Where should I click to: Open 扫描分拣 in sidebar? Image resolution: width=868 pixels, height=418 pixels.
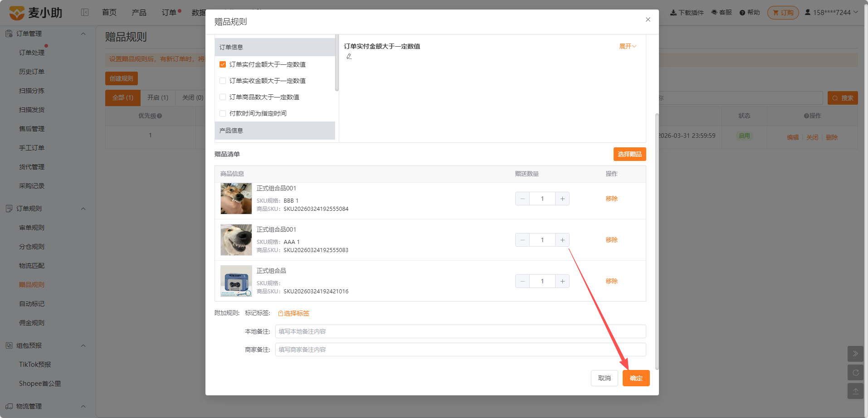click(32, 91)
